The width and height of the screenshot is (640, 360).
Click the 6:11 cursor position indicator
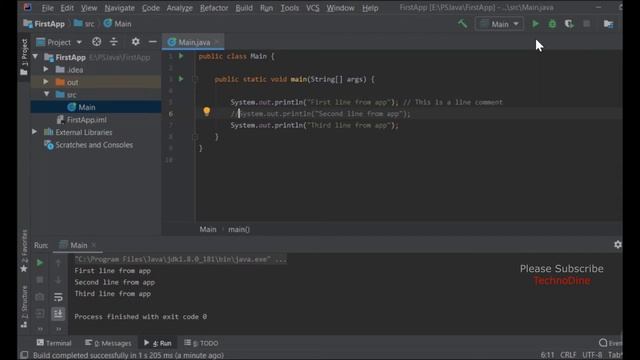(x=547, y=355)
